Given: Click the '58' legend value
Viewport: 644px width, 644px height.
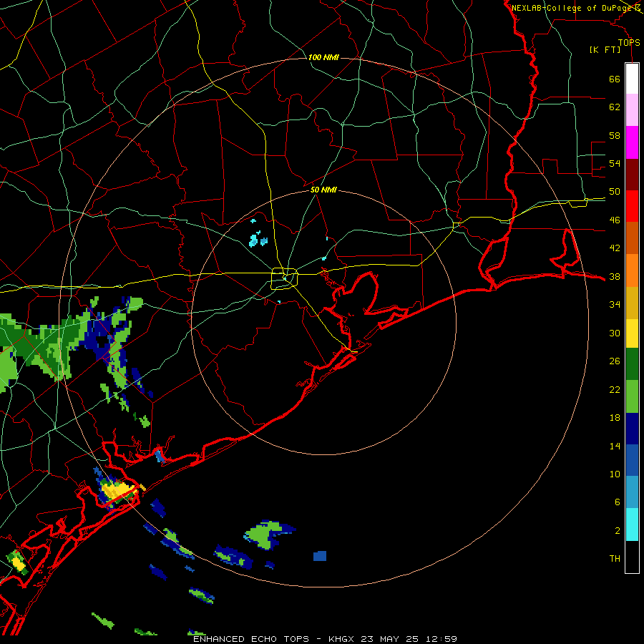Looking at the screenshot, I should 615,135.
